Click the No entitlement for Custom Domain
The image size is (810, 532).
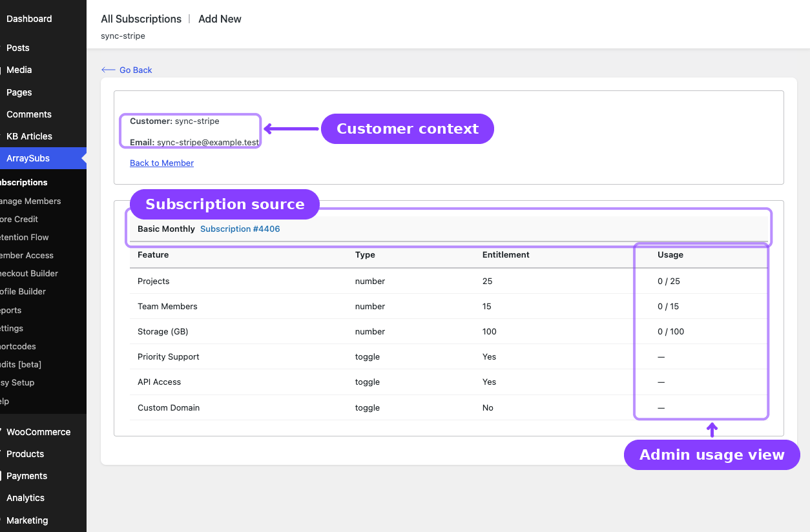coord(488,407)
